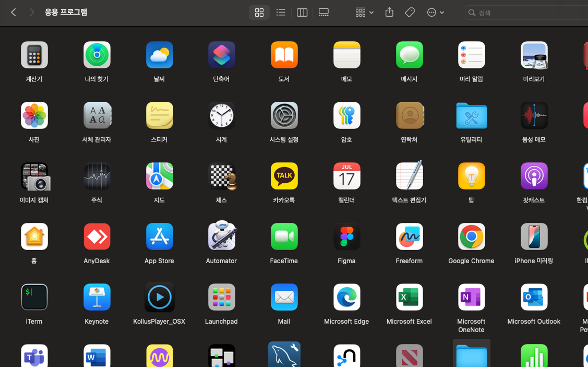
Task: Open the 캘린더 calendar app
Action: pos(347,176)
